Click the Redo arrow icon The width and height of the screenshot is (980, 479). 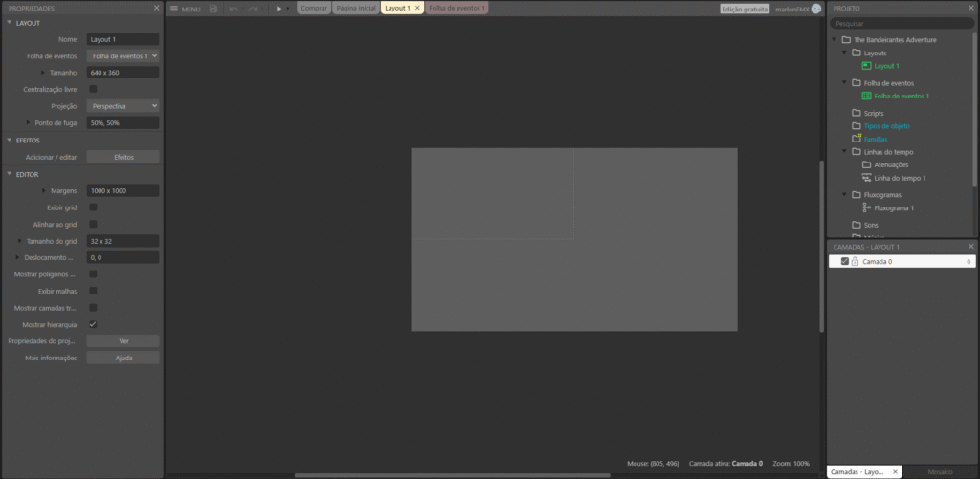point(253,9)
